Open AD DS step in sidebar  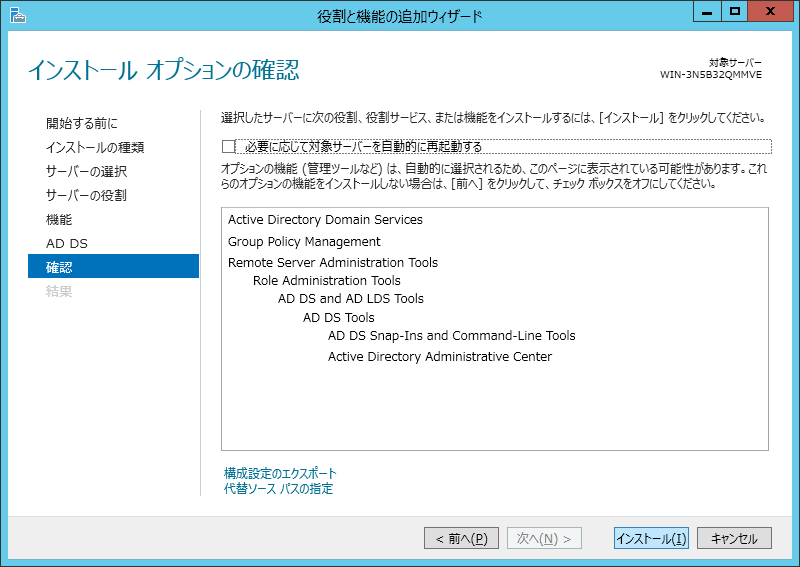point(67,243)
